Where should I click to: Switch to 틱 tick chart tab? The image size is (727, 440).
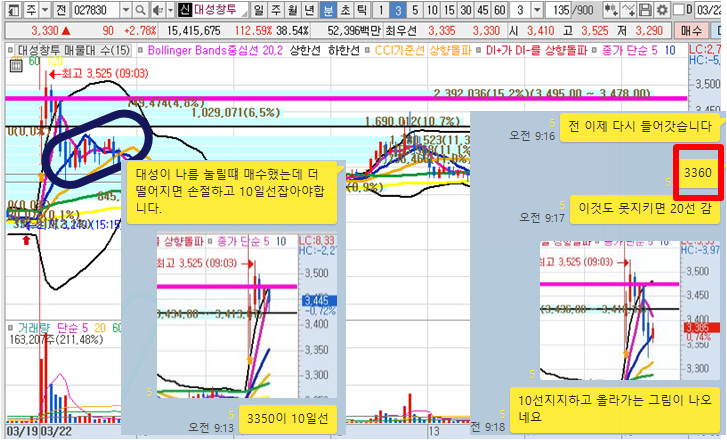pos(362,10)
